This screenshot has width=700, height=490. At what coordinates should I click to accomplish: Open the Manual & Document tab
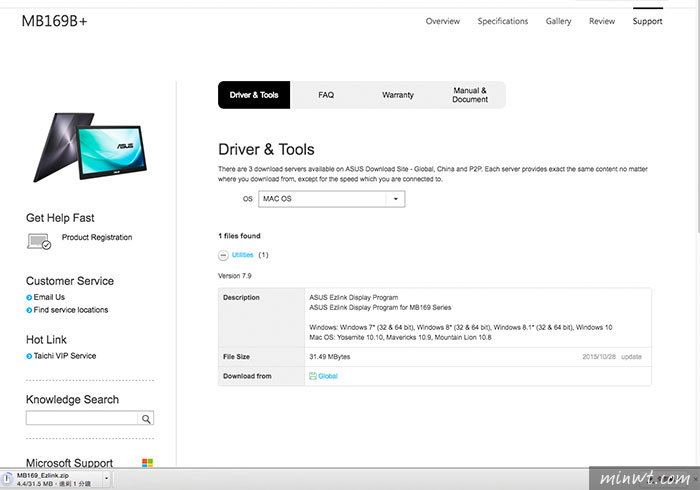pos(470,95)
